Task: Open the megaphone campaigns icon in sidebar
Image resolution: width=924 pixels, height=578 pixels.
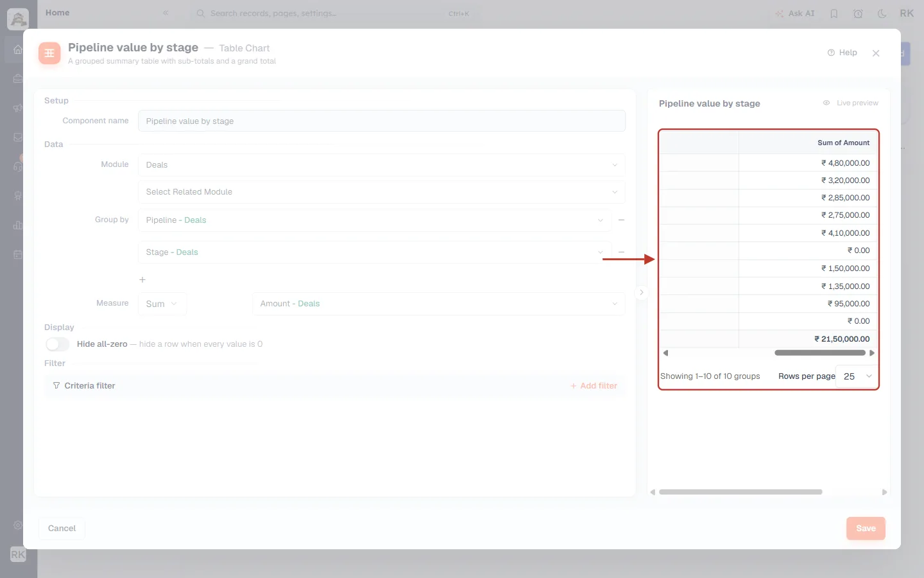Action: point(18,108)
